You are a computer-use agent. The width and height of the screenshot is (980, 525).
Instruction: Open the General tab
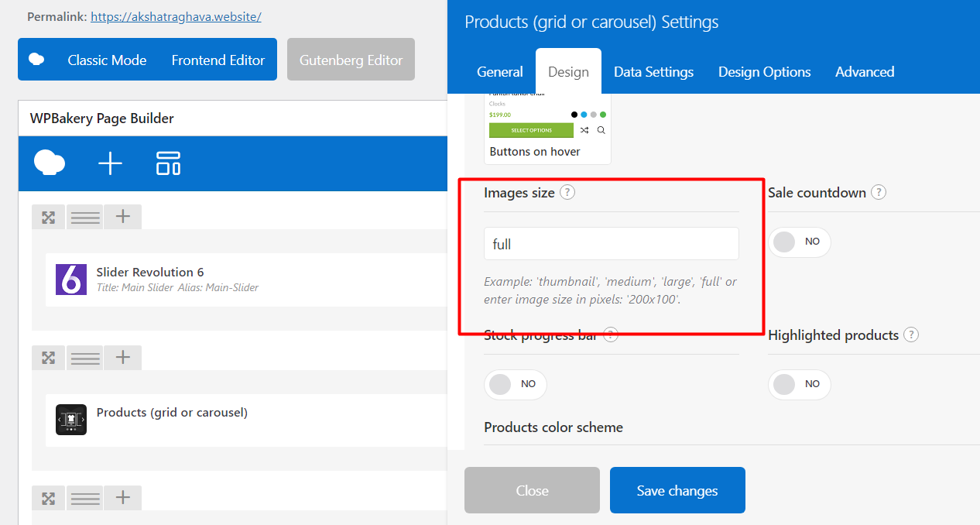(x=500, y=71)
